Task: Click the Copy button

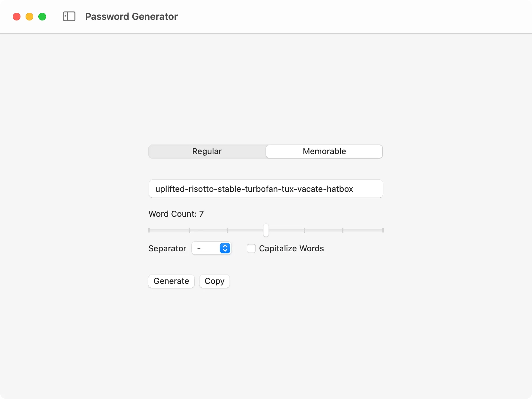Action: [214, 281]
